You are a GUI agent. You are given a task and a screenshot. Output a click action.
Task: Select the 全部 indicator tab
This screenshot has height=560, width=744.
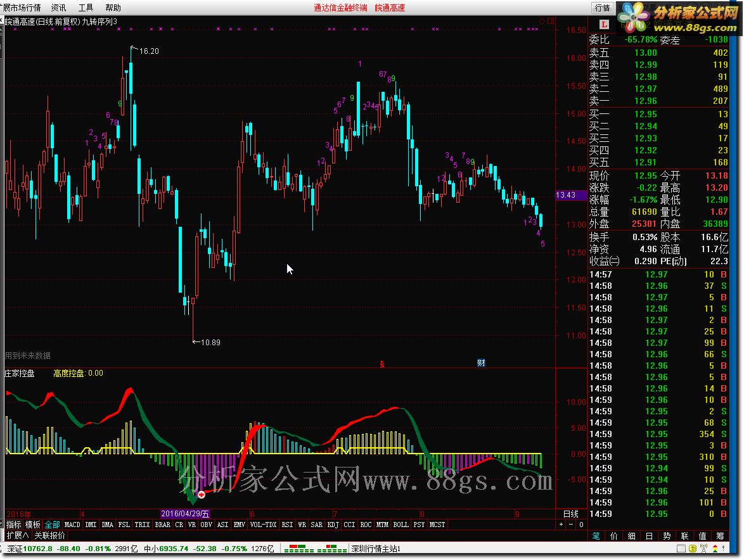click(52, 525)
